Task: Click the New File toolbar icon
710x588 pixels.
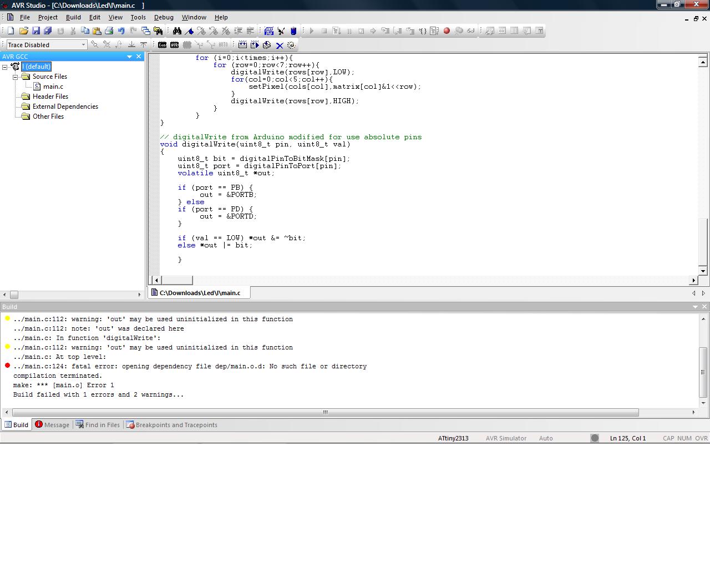Action: [x=11, y=31]
